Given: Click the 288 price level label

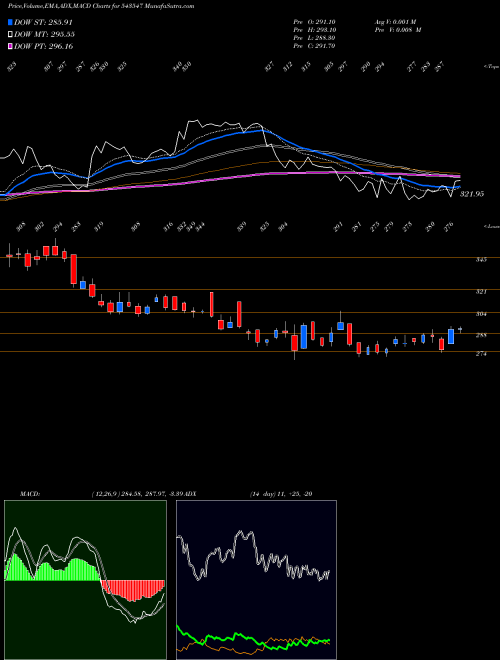Looking at the screenshot, I should pyautogui.click(x=481, y=335).
